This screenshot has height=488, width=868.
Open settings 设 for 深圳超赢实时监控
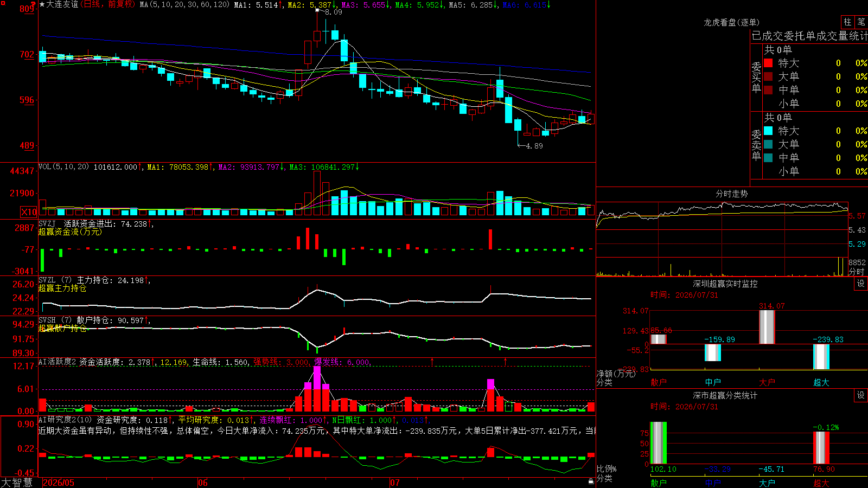tap(861, 284)
